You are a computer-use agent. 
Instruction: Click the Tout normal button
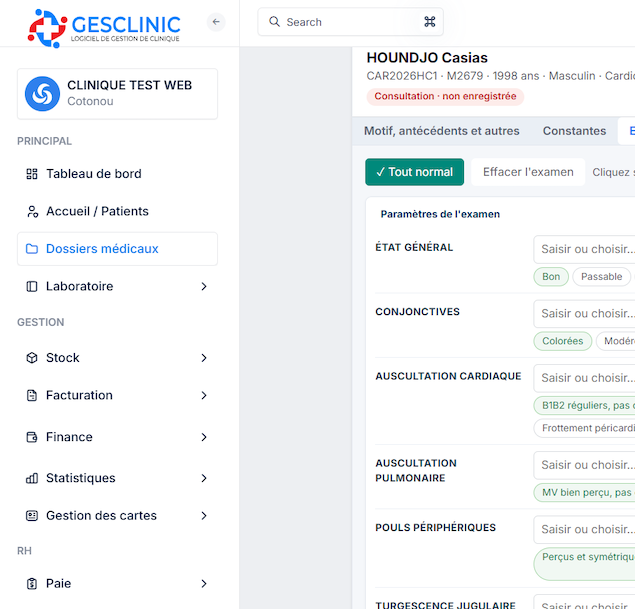pyautogui.click(x=414, y=172)
